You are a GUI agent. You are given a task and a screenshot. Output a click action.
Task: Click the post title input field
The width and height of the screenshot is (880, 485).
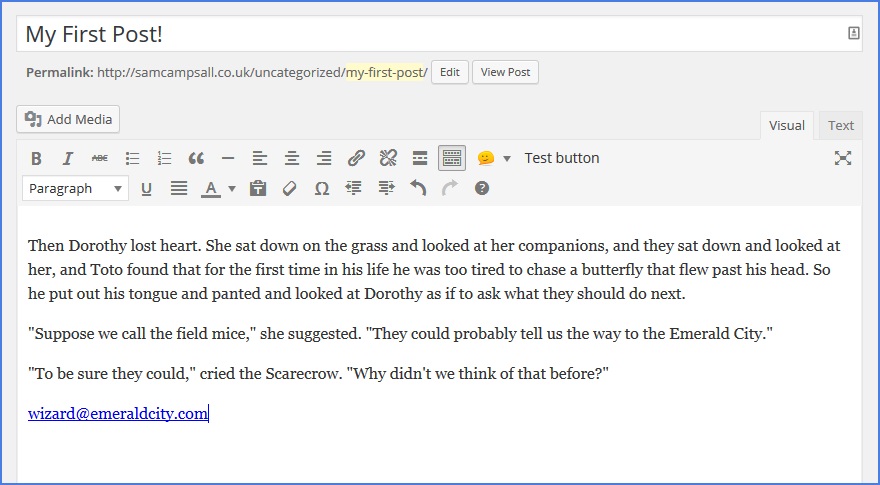coord(430,34)
